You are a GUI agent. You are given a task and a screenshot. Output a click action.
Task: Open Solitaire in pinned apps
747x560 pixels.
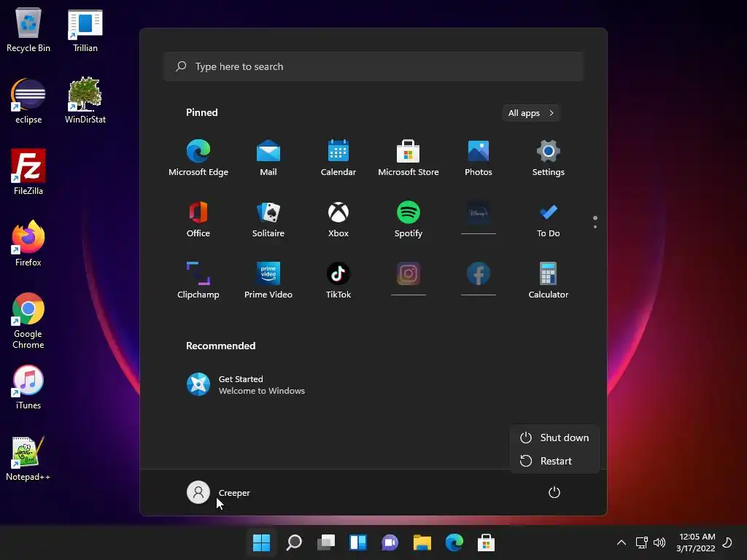[x=268, y=219]
